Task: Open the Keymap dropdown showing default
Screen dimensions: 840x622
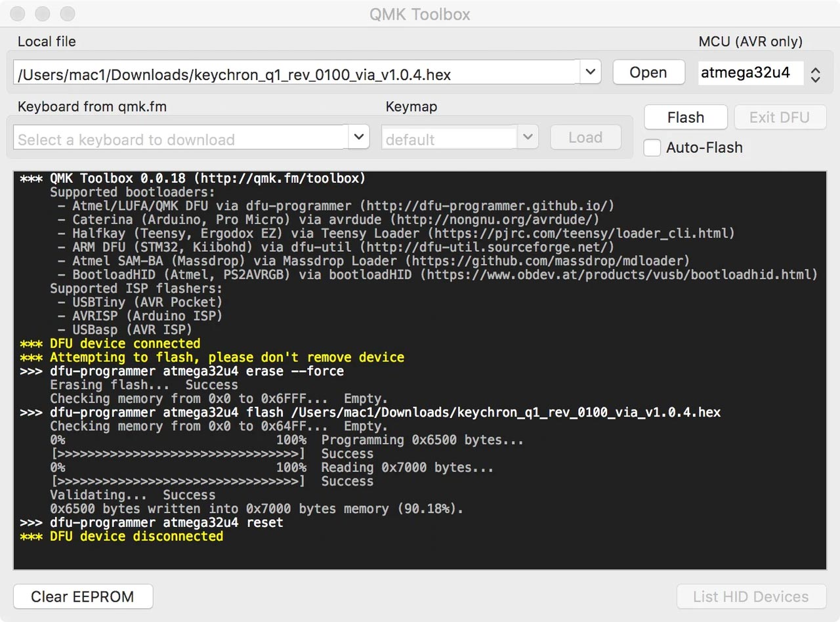Action: pyautogui.click(x=528, y=137)
